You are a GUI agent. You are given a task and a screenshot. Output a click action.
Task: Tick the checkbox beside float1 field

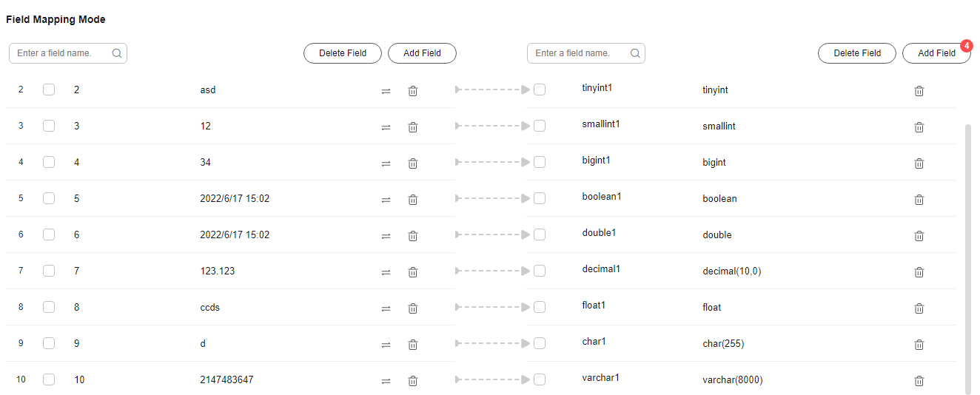tap(540, 307)
